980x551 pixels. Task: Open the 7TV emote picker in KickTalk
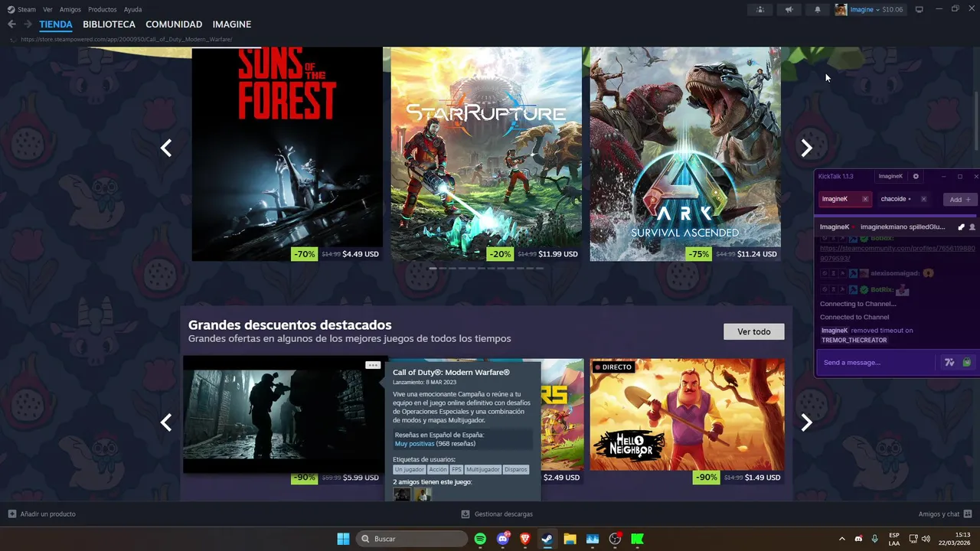950,362
